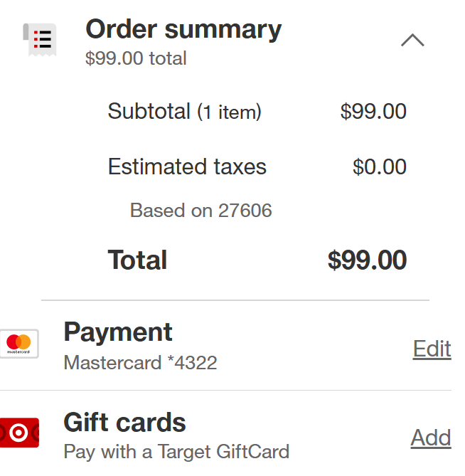
Task: Collapse the Order summary section
Action: pos(412,40)
